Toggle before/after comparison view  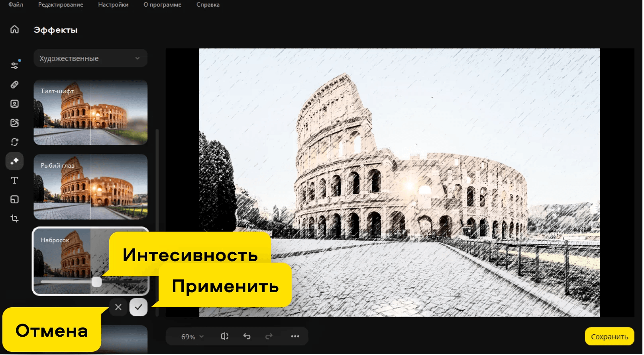pos(225,336)
